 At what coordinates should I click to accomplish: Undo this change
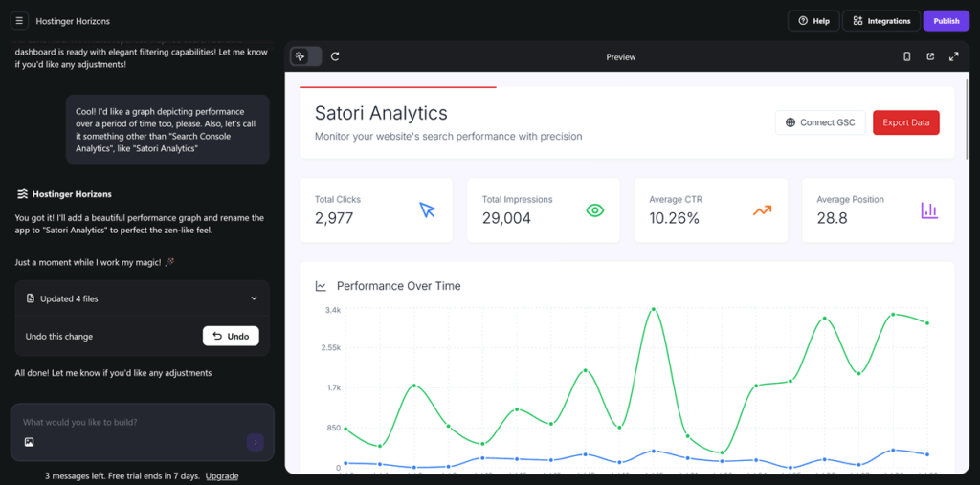(x=231, y=337)
